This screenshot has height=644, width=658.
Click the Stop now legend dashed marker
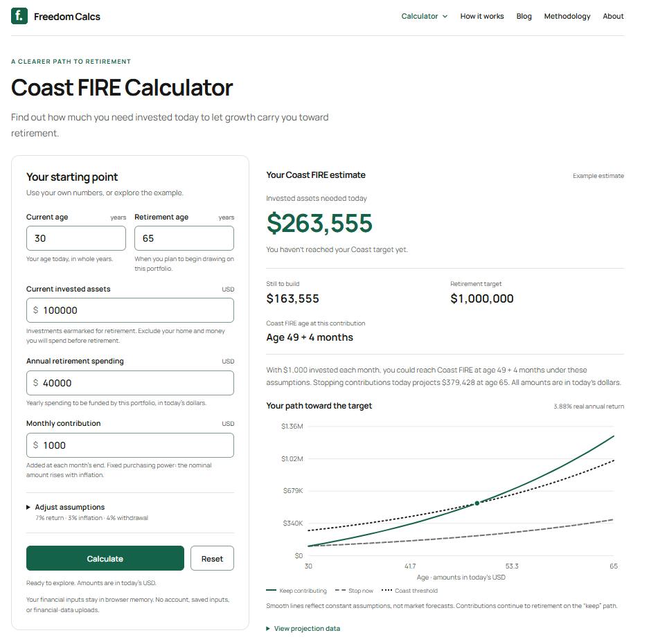point(340,590)
